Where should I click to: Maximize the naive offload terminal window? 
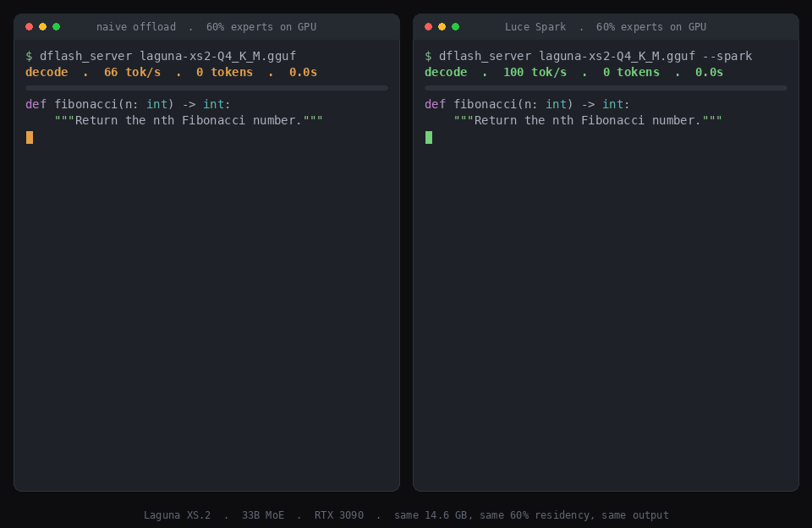point(56,27)
